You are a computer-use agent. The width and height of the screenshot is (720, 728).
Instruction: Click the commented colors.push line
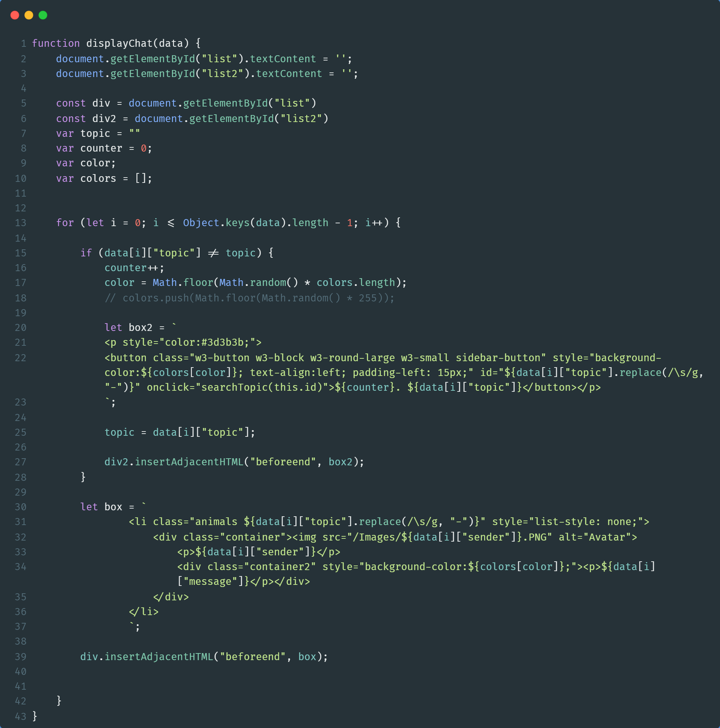tap(249, 298)
